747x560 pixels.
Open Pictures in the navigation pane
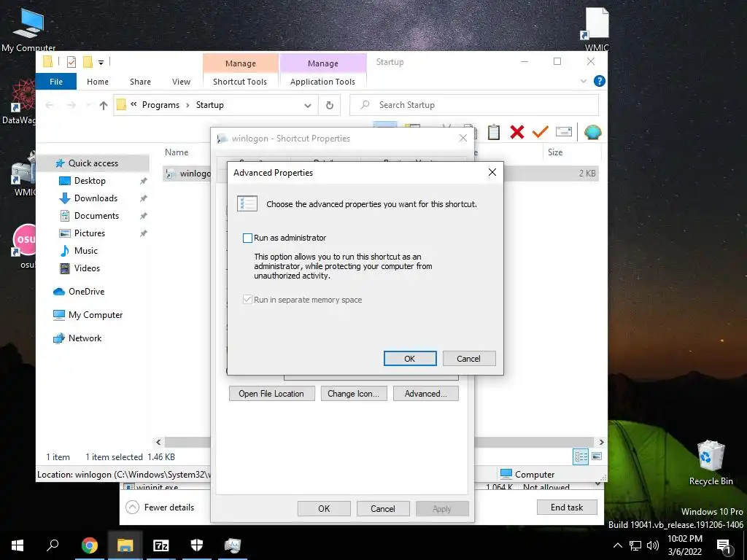click(90, 233)
